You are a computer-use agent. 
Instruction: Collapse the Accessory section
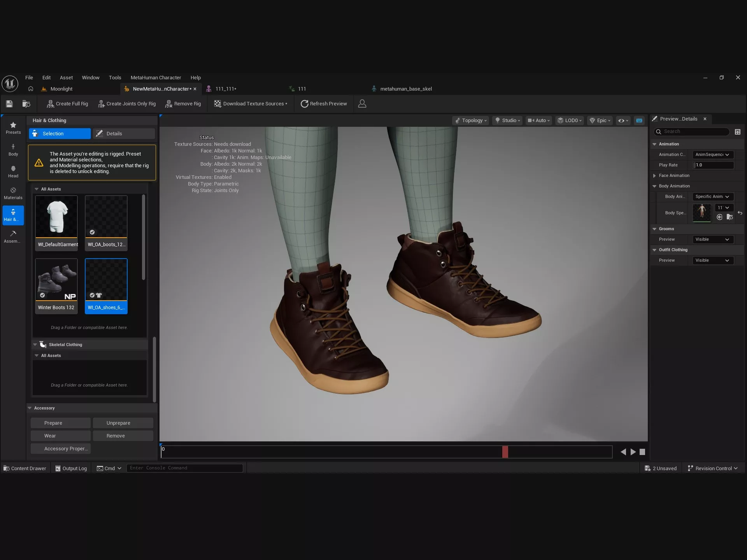(x=30, y=408)
